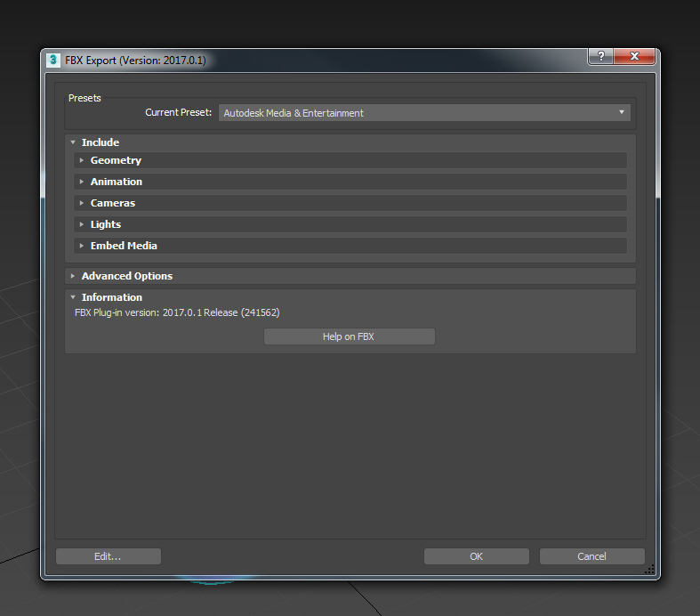Open the Current Preset dropdown
Image resolution: width=700 pixels, height=616 pixels.
pos(424,113)
